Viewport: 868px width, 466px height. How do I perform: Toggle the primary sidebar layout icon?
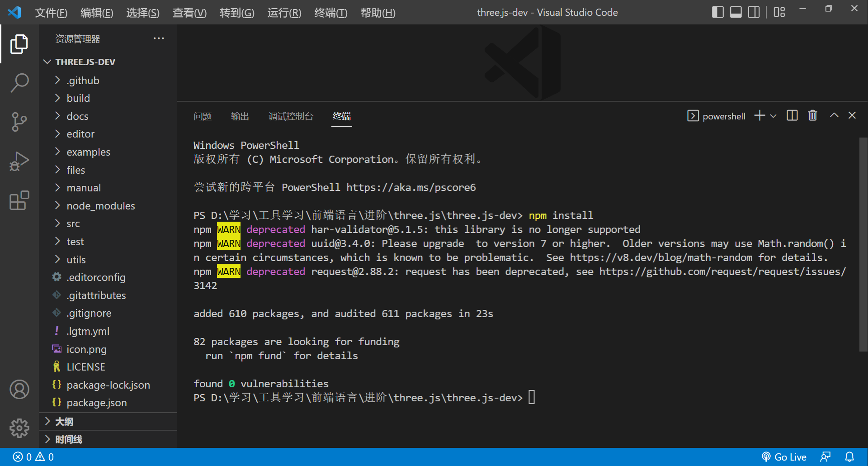718,12
